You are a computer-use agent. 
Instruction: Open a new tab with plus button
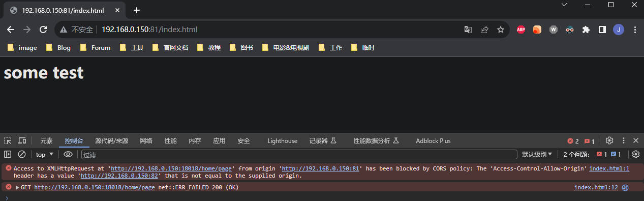(136, 10)
